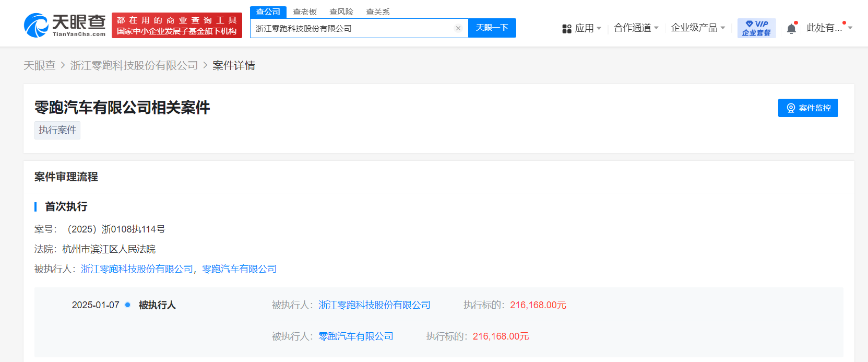Open the 此处有... user account dropdown

pyautogui.click(x=829, y=28)
